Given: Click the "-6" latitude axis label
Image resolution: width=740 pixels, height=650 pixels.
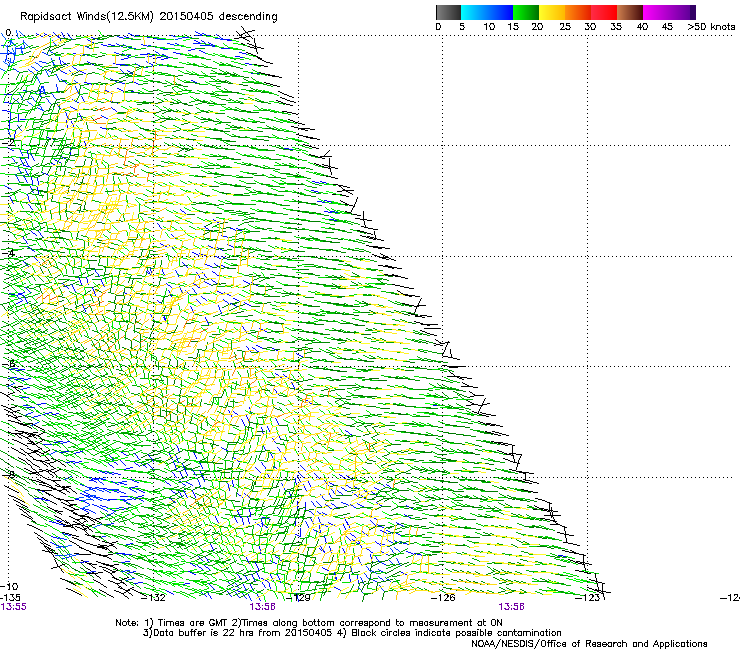Looking at the screenshot, I should (x=9, y=363).
